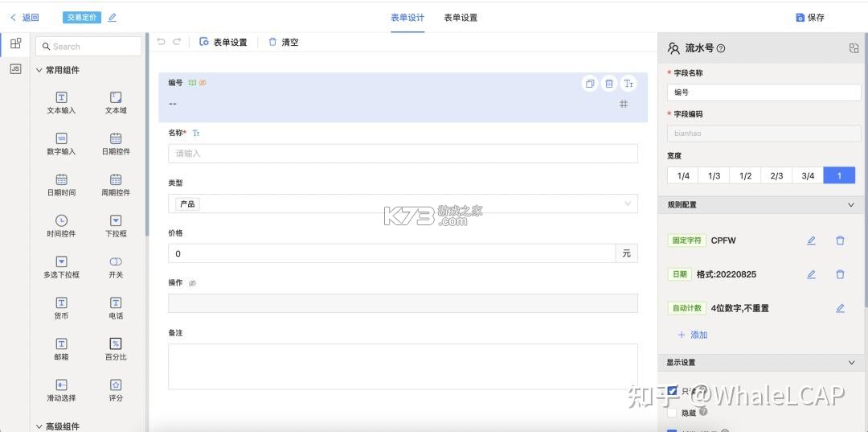868x432 pixels.
Task: Clear the form with 清空
Action: point(284,42)
